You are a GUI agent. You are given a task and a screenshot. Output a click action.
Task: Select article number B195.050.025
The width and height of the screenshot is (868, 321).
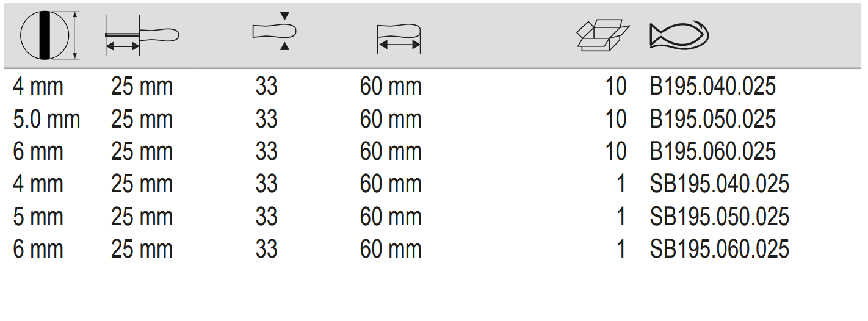(x=712, y=119)
